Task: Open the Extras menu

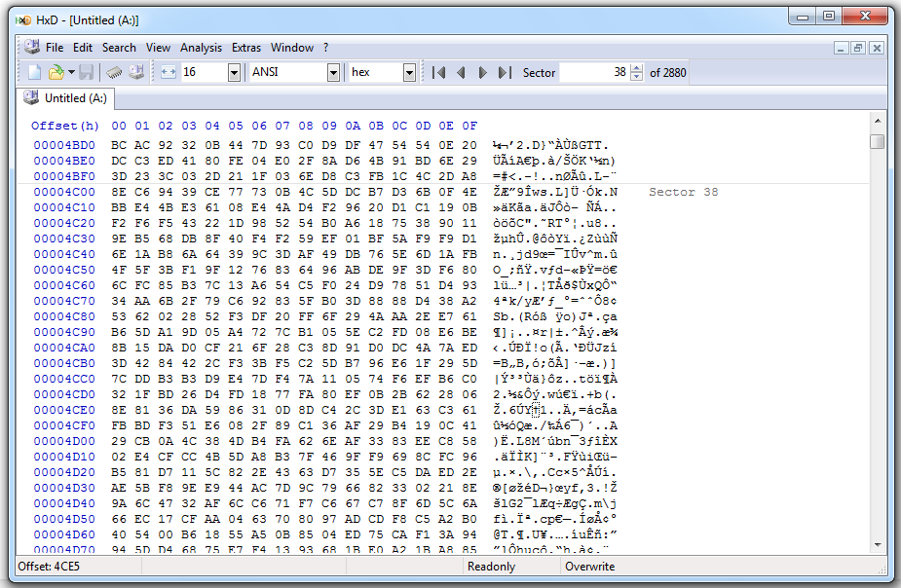Action: (246, 48)
